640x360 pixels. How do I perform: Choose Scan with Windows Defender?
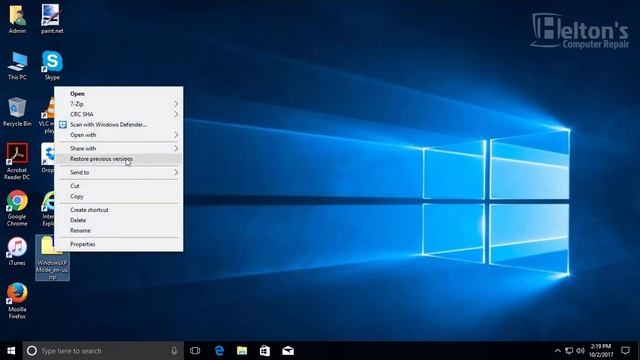click(119, 124)
